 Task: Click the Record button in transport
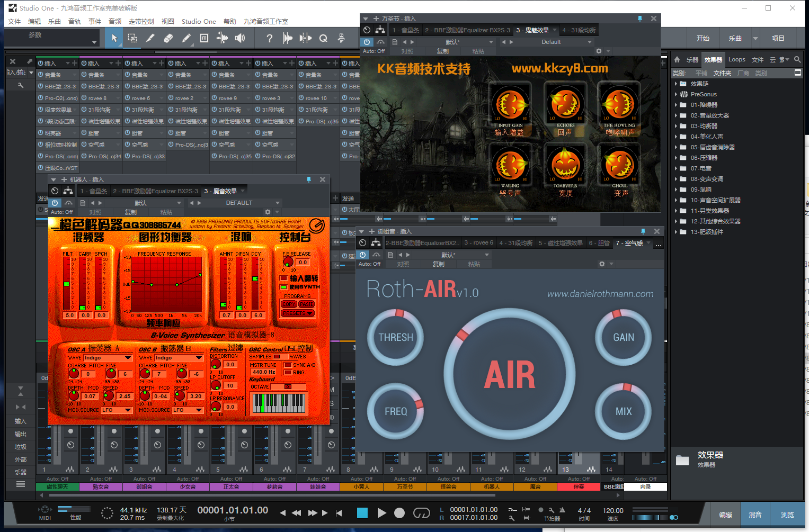pyautogui.click(x=399, y=513)
